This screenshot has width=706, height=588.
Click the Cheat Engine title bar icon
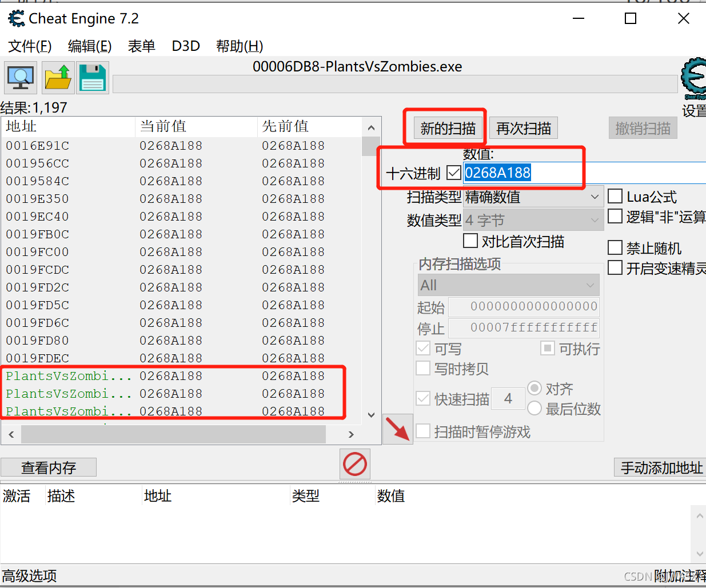tap(17, 18)
